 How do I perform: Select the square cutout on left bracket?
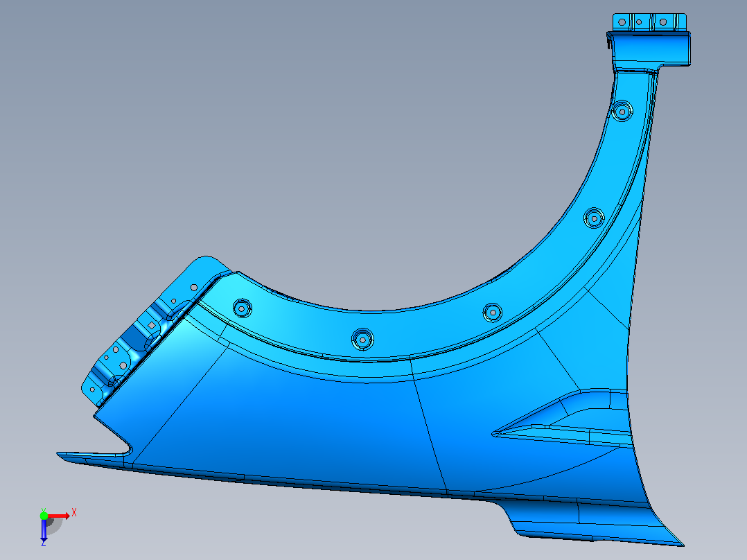coord(152,326)
